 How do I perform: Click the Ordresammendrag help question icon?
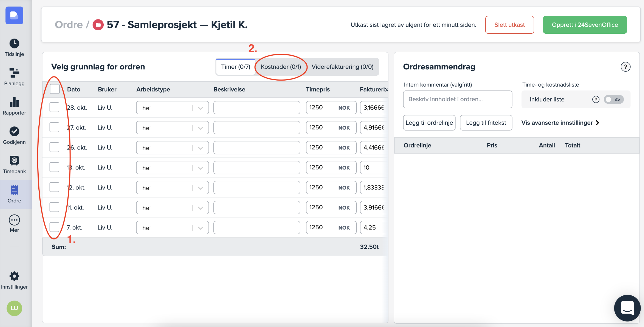click(x=625, y=67)
